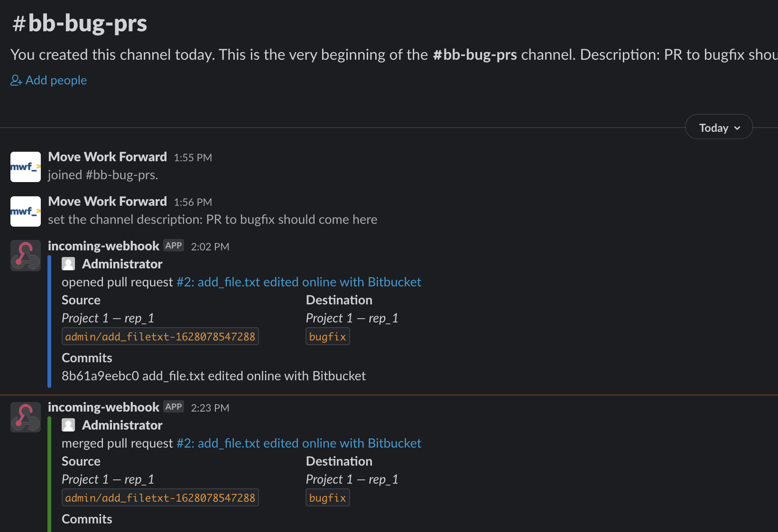
Task: Expand the Today chevron above the messages
Action: 737,128
